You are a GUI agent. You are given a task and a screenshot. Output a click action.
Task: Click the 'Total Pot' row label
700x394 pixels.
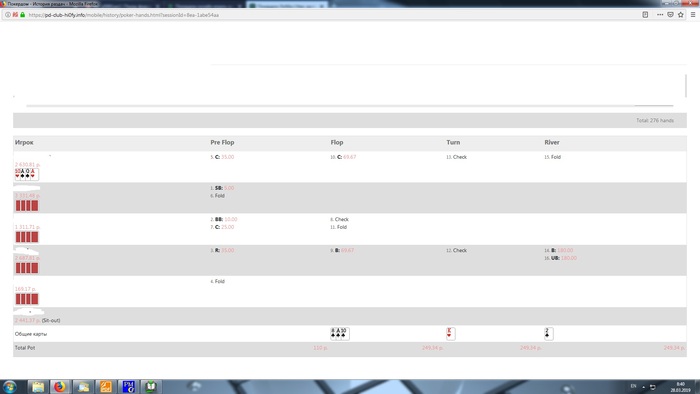pos(25,348)
